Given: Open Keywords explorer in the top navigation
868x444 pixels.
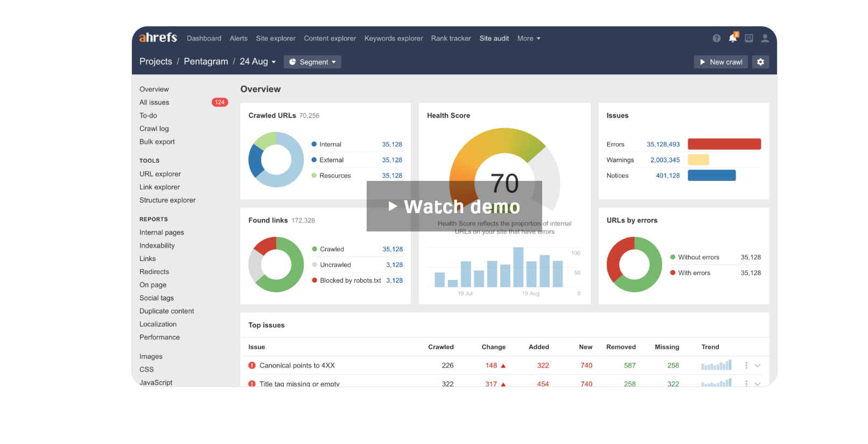Looking at the screenshot, I should (x=394, y=38).
